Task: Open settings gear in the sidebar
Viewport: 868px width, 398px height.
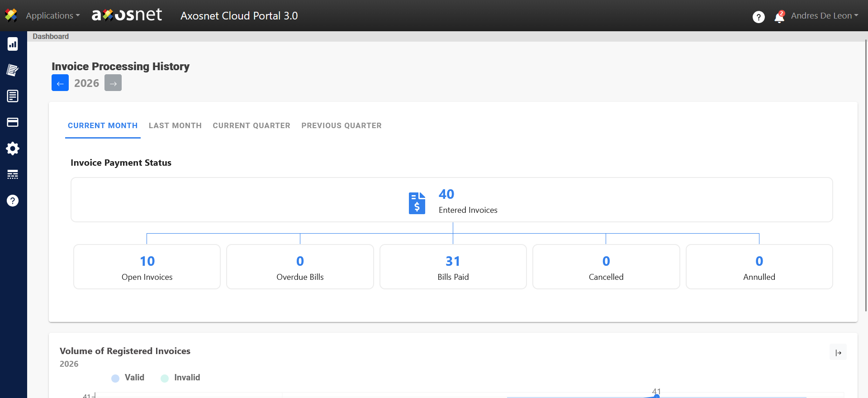Action: tap(13, 149)
